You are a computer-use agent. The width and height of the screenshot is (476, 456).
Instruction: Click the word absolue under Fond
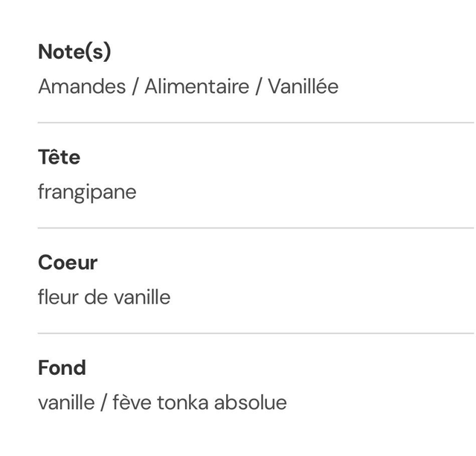[x=251, y=403]
